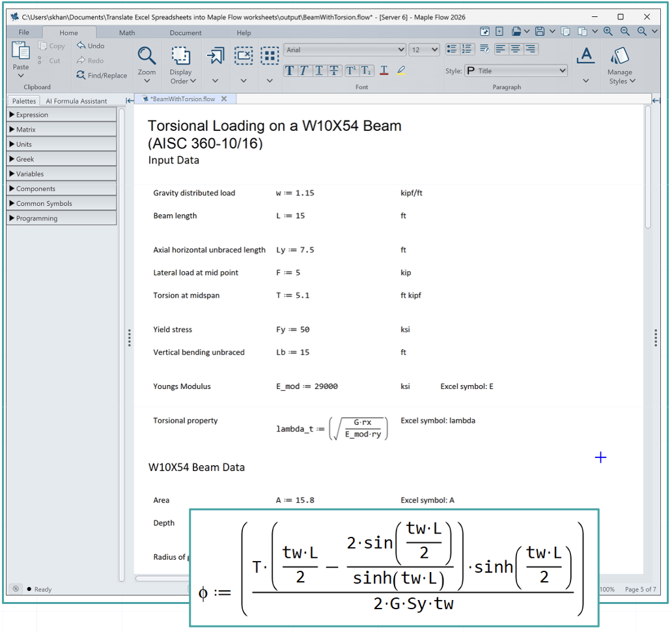Pick the yellow highlight color swatch
This screenshot has height=632, width=672.
[x=401, y=70]
